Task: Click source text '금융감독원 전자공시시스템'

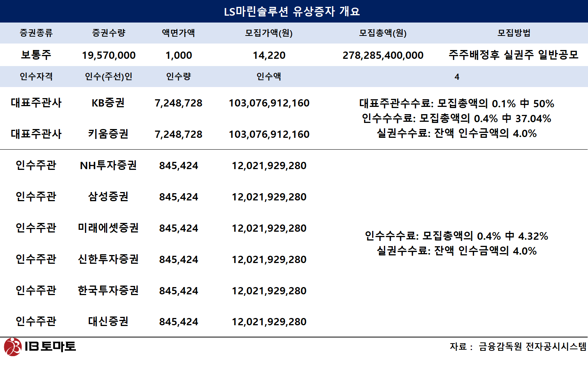Action: point(532,347)
